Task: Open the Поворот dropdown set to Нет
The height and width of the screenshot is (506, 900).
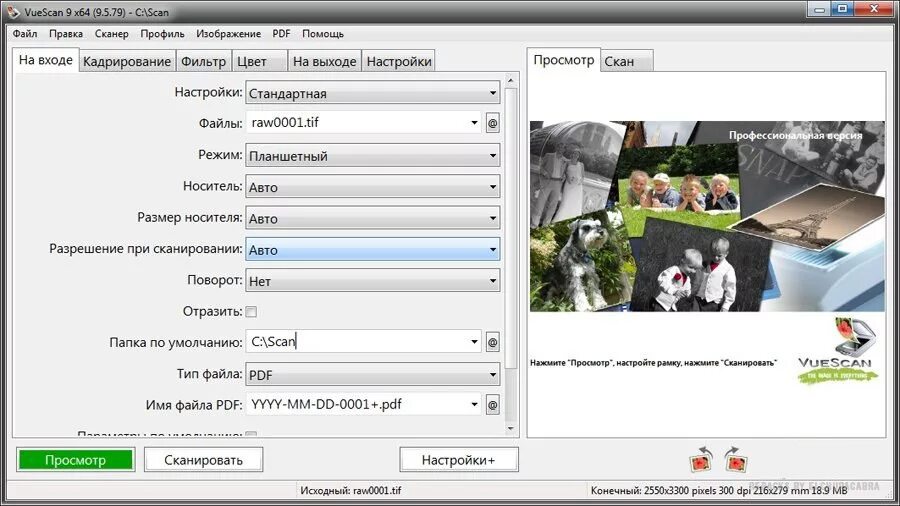Action: [x=373, y=281]
